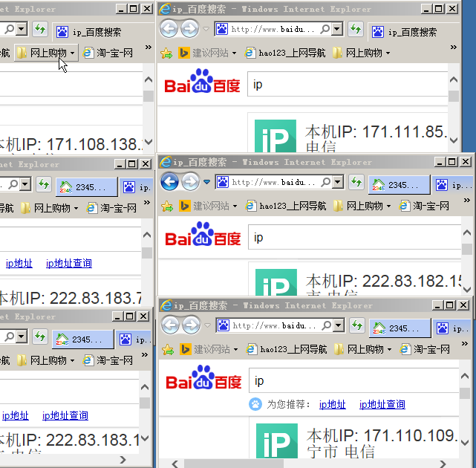The width and height of the screenshot is (476, 468).
Task: Click vertical scroll up arrow in 171.111.85 window
Action: pos(454,80)
